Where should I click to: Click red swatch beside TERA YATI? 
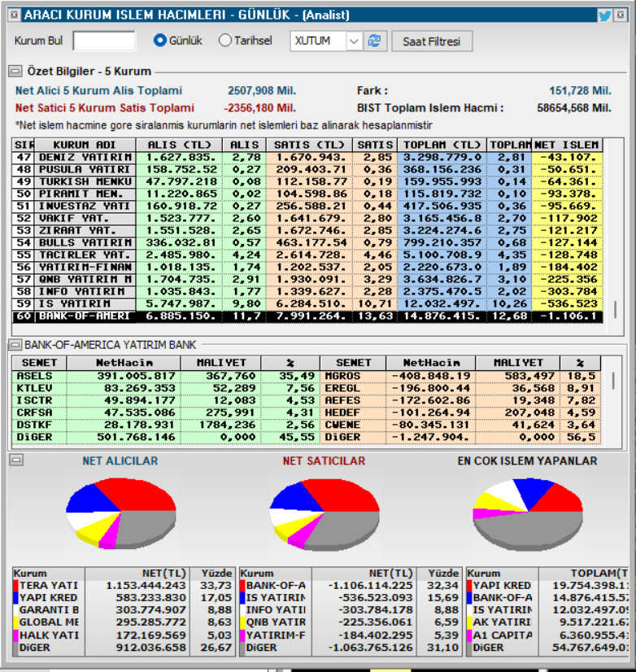(x=15, y=586)
